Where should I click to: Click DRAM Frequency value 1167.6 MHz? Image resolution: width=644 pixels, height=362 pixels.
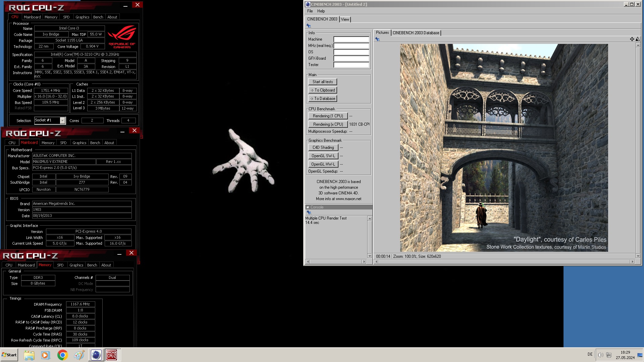[80, 304]
